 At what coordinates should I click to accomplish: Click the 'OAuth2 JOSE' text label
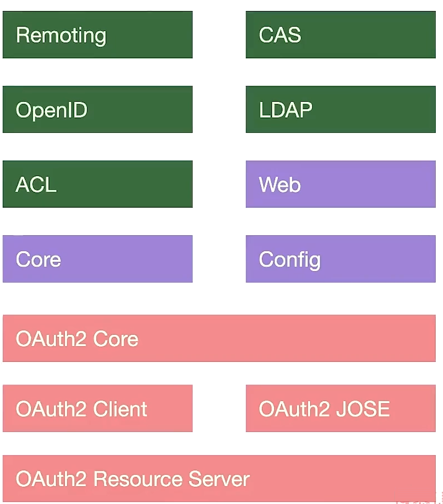click(324, 409)
